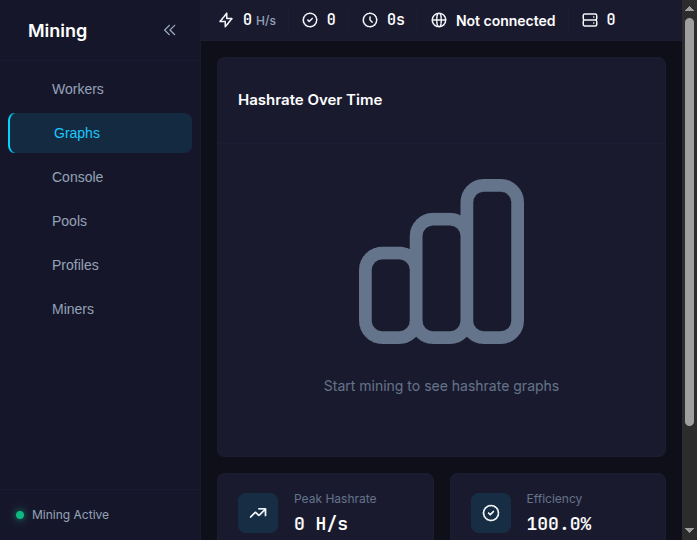This screenshot has width=697, height=540.
Task: Click the uptime clock icon
Action: click(370, 20)
